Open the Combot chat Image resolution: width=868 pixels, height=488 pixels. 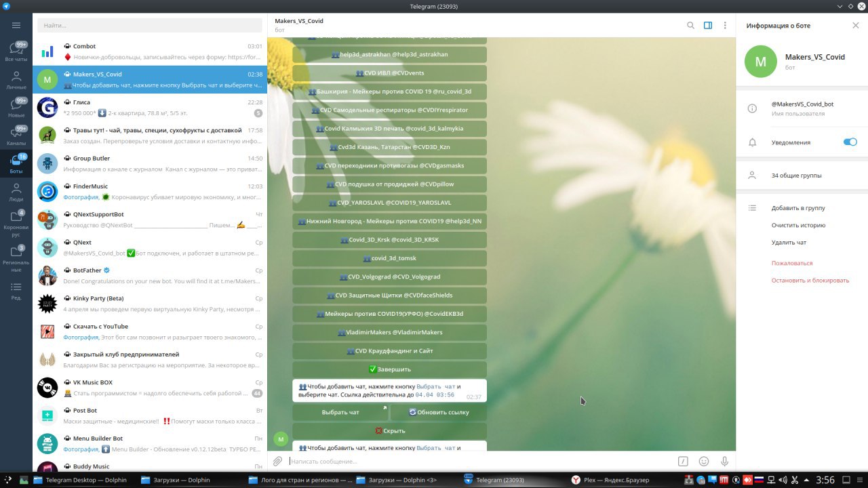[150, 52]
